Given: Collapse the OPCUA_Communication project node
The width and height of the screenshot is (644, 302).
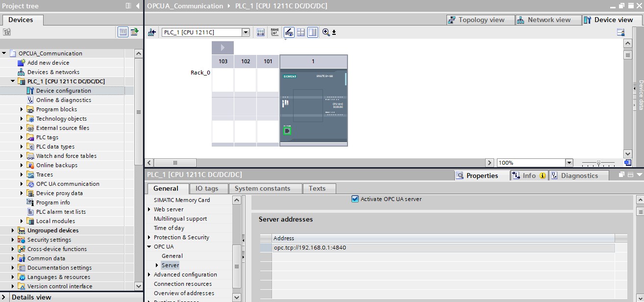Looking at the screenshot, I should (4, 53).
